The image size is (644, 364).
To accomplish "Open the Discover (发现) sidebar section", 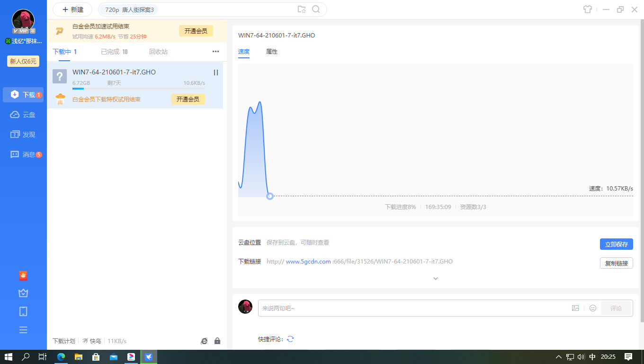I will (x=23, y=135).
